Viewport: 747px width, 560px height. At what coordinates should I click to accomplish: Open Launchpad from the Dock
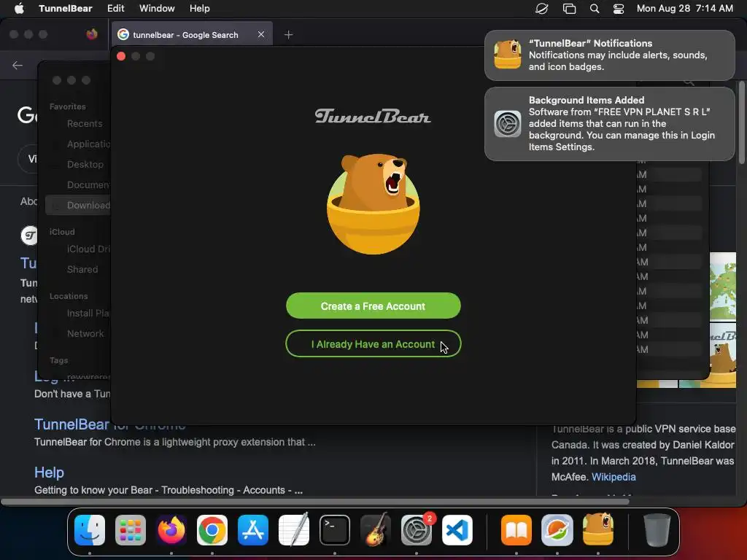point(131,530)
